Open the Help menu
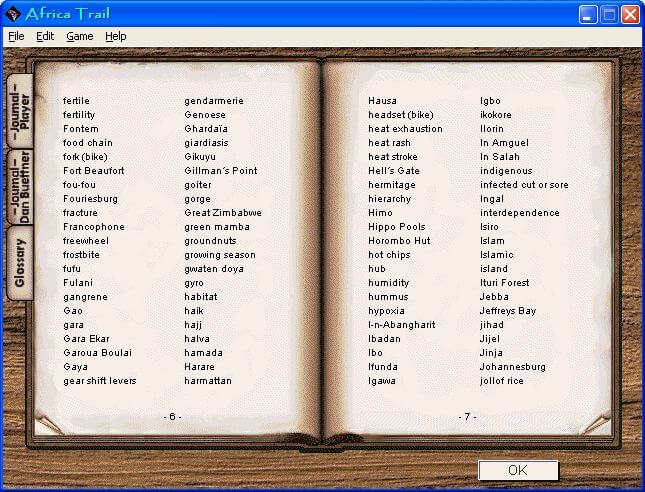The height and width of the screenshot is (492, 645). pyautogui.click(x=116, y=36)
